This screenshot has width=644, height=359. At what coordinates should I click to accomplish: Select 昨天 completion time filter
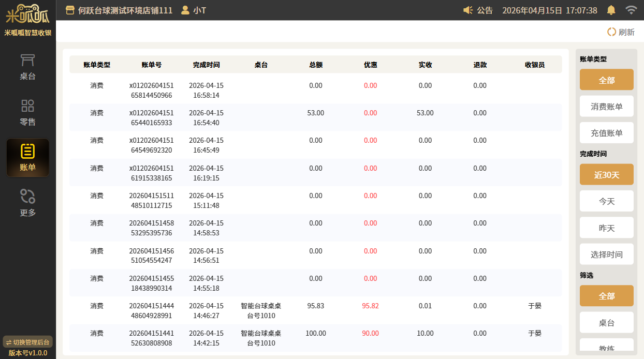point(606,228)
